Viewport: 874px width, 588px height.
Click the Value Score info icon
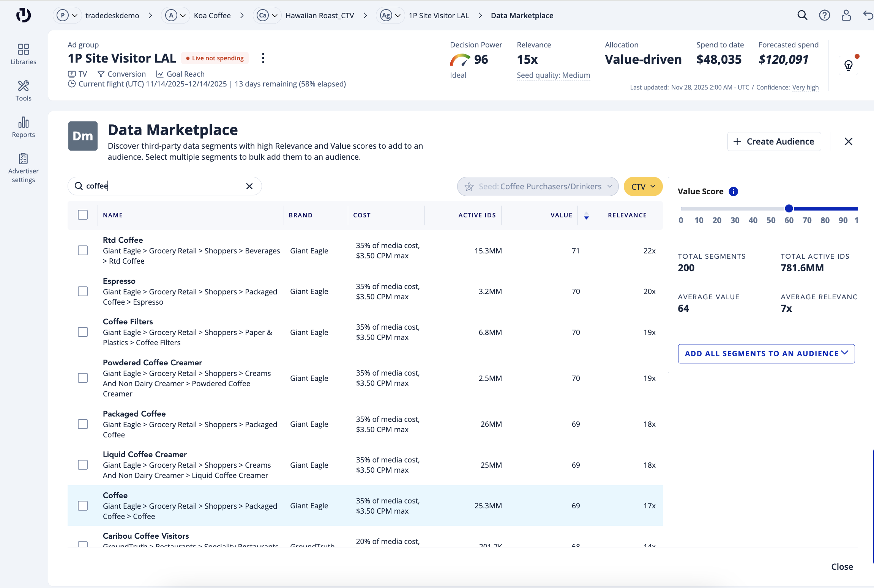coord(734,192)
